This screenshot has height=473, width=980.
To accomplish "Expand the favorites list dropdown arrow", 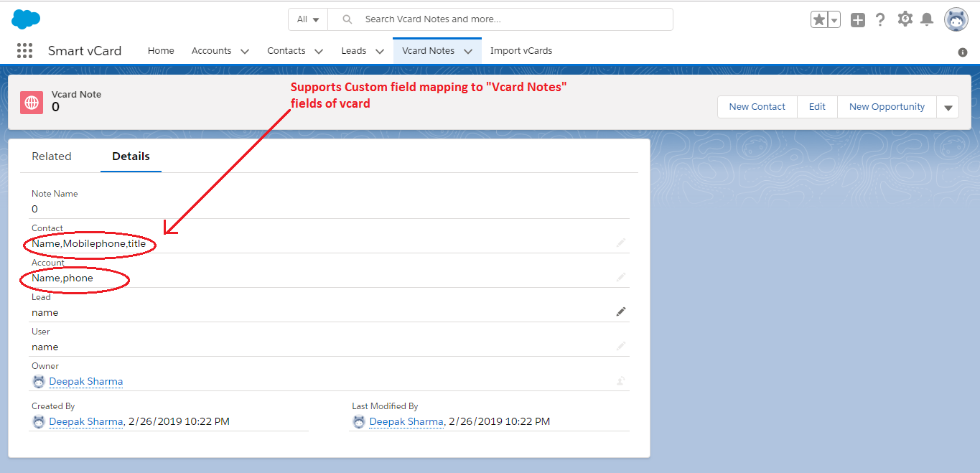I will (x=834, y=20).
